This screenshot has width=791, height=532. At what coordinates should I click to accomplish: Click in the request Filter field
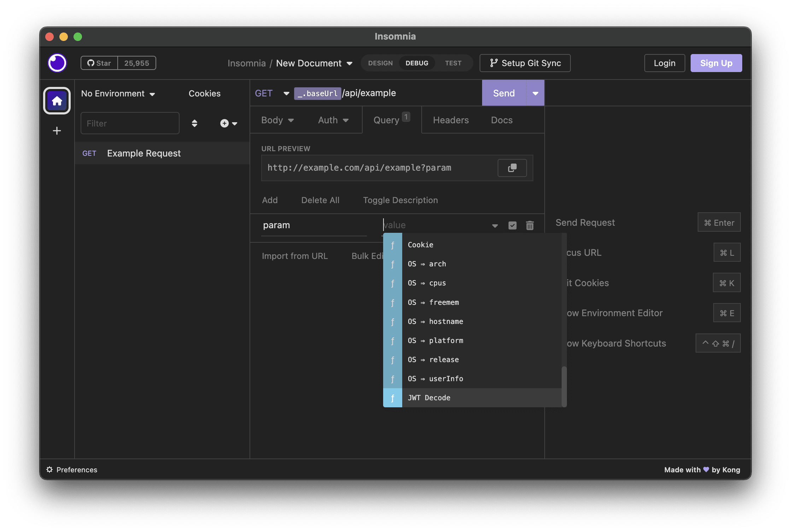[x=130, y=123]
